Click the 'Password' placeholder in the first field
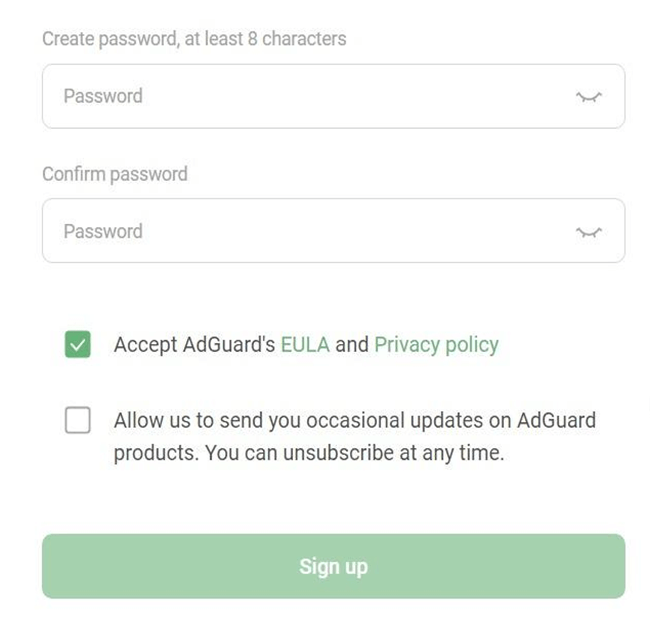The height and width of the screenshot is (617, 657). [x=103, y=97]
